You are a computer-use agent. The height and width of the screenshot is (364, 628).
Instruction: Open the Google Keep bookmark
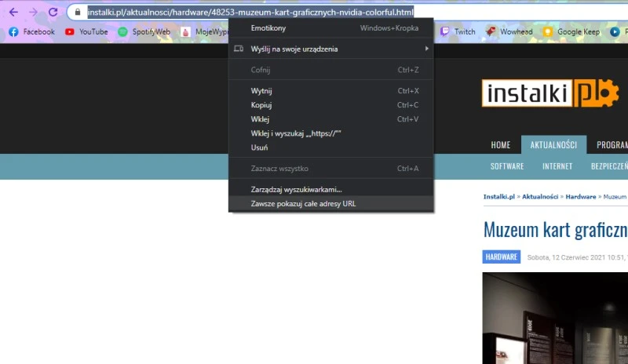click(x=571, y=31)
